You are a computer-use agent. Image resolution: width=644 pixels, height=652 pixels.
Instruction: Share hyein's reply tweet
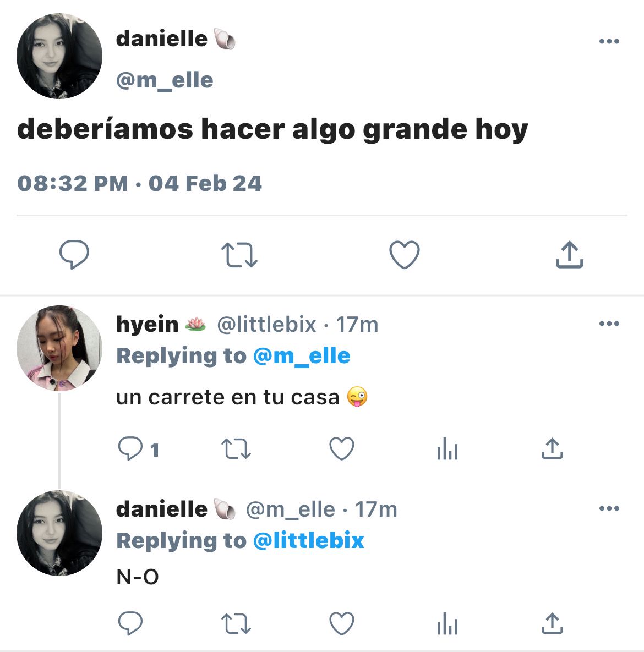[552, 448]
